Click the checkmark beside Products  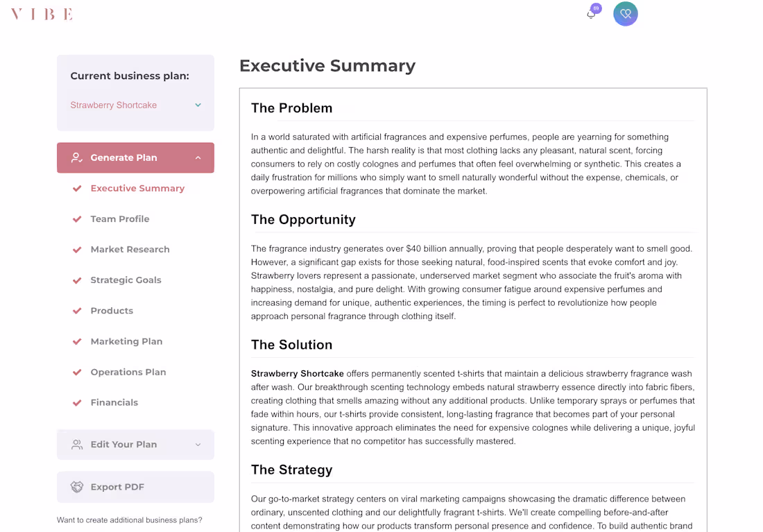pyautogui.click(x=77, y=311)
